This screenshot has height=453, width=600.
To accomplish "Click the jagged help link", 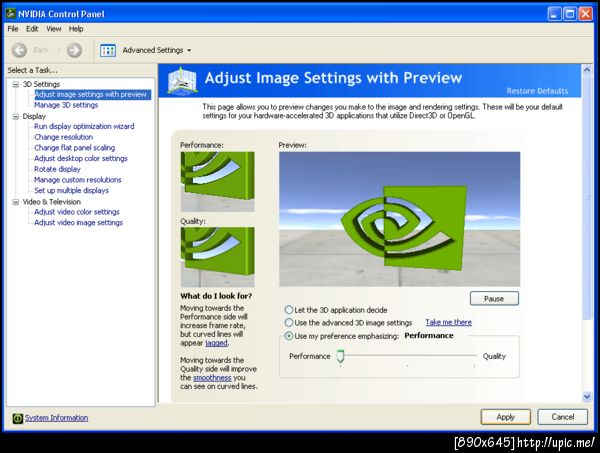I will tap(217, 343).
